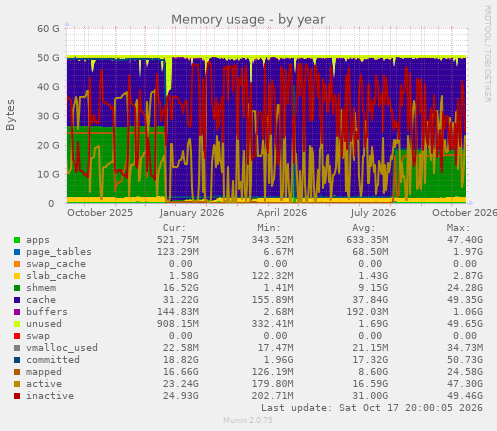
Task: Click the unused lime legend swatch
Action: tap(17, 324)
